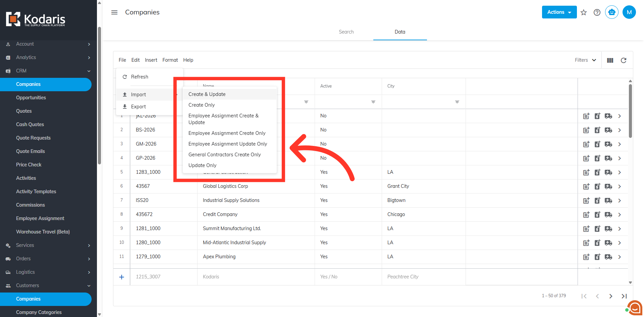Click the grid vertical scrollbar
Viewport: 644px width, 317px height.
(x=630, y=111)
